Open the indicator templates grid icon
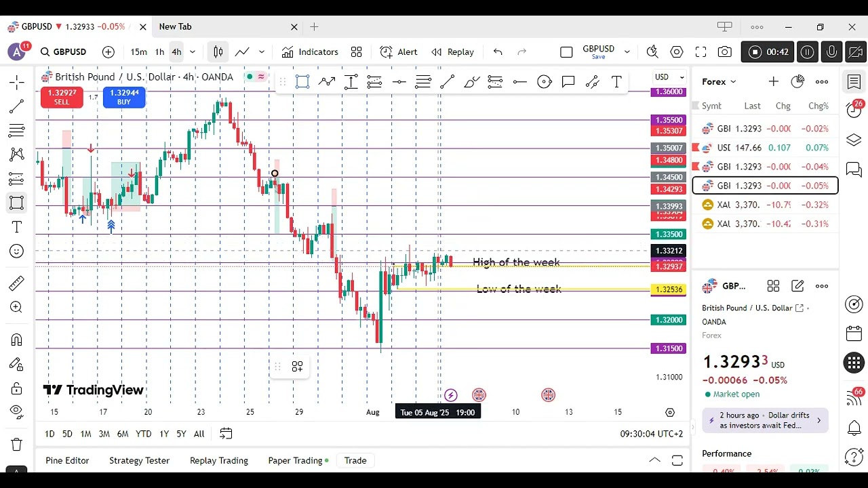The height and width of the screenshot is (488, 868). [357, 52]
